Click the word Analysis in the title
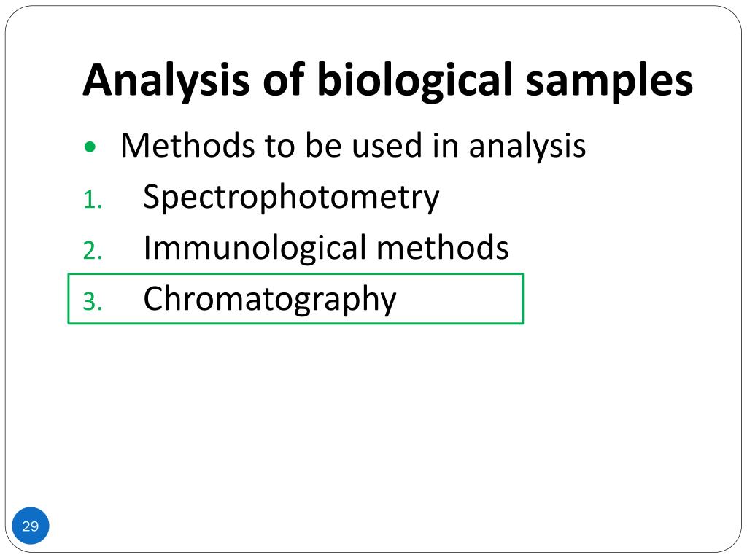This screenshot has width=747, height=560. tap(166, 80)
